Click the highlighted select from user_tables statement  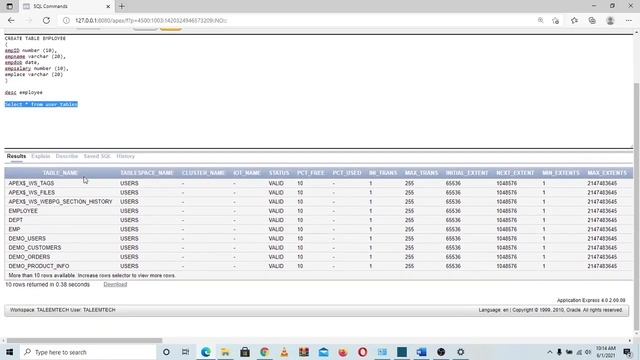click(x=41, y=104)
